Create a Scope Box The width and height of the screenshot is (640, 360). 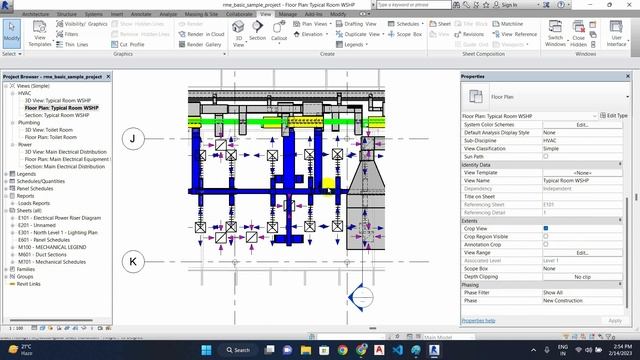point(405,34)
